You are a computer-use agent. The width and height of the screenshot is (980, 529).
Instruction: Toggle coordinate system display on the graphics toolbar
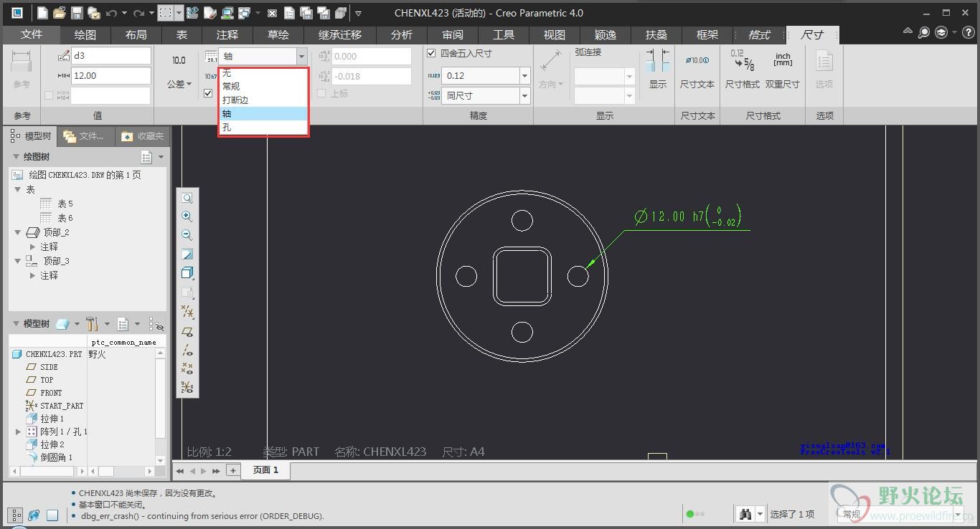click(x=187, y=387)
